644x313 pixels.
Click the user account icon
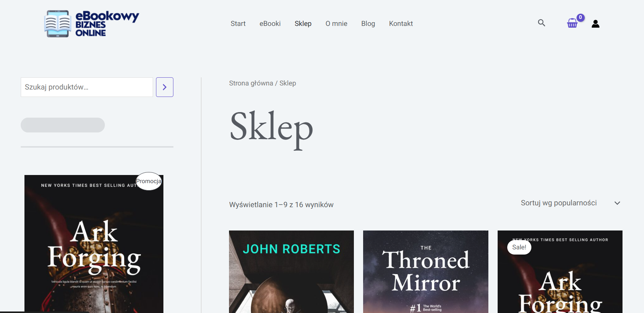pyautogui.click(x=595, y=24)
